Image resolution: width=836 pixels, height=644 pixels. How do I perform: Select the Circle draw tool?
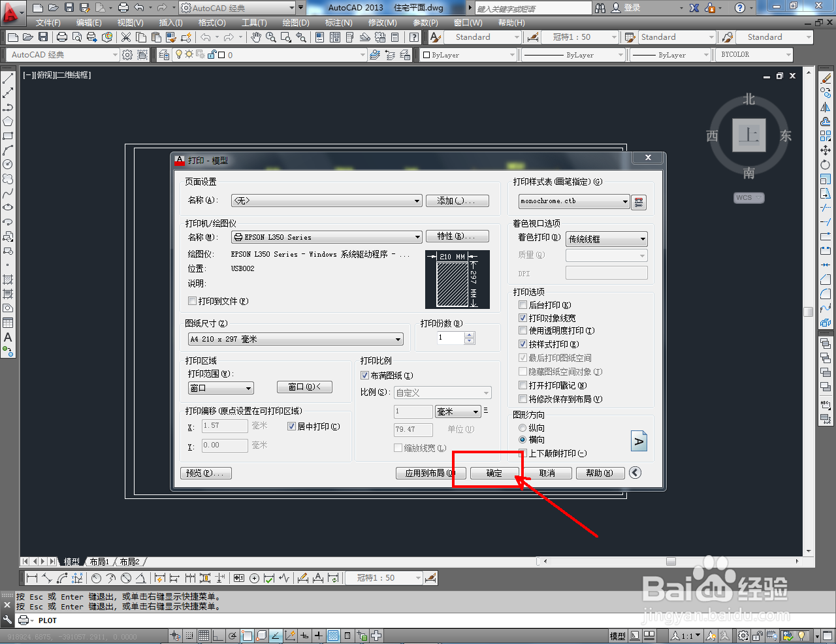[8, 165]
